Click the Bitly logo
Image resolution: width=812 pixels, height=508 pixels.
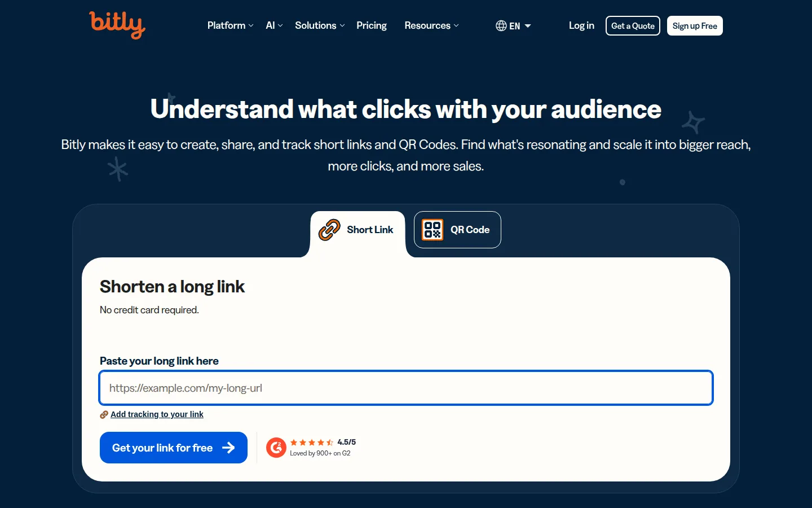(117, 25)
